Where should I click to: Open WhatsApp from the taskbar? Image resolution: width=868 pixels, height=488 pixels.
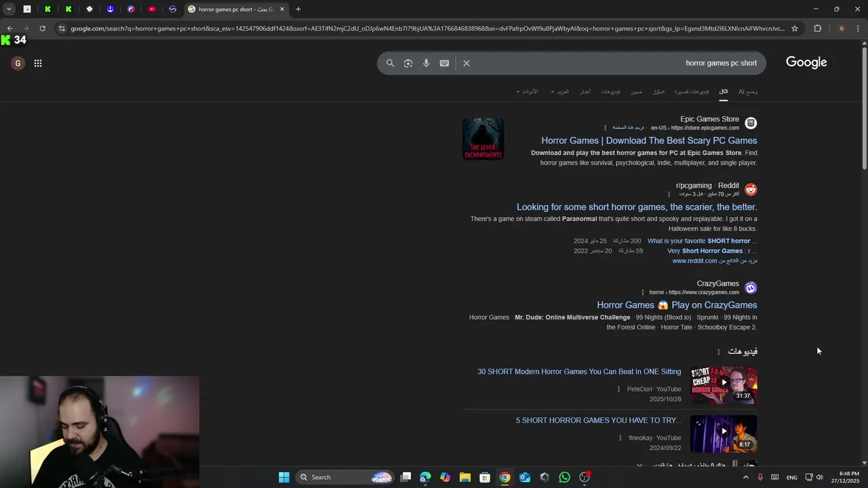564,477
